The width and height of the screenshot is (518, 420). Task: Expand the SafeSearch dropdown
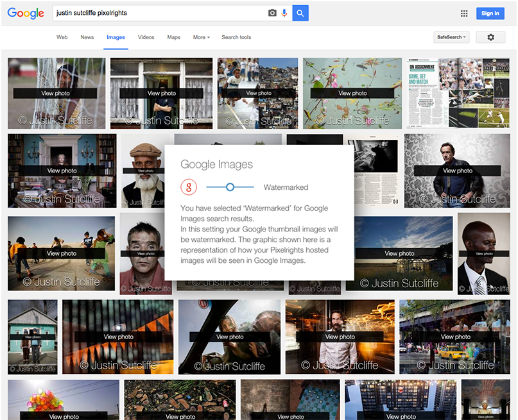(x=451, y=37)
